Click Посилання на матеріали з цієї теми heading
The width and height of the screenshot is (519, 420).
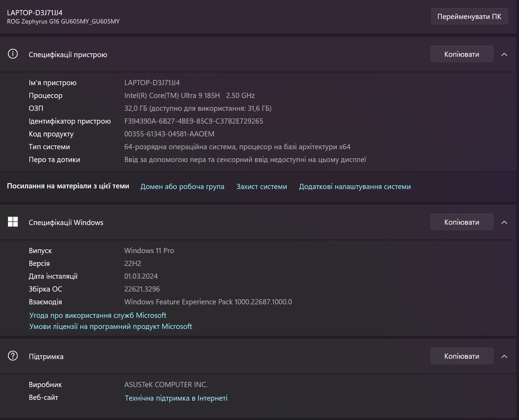tap(68, 186)
